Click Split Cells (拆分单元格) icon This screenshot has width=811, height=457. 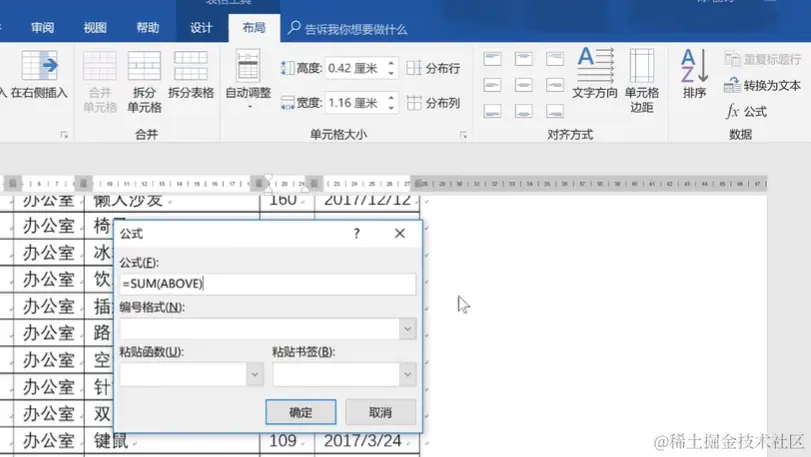pos(144,66)
